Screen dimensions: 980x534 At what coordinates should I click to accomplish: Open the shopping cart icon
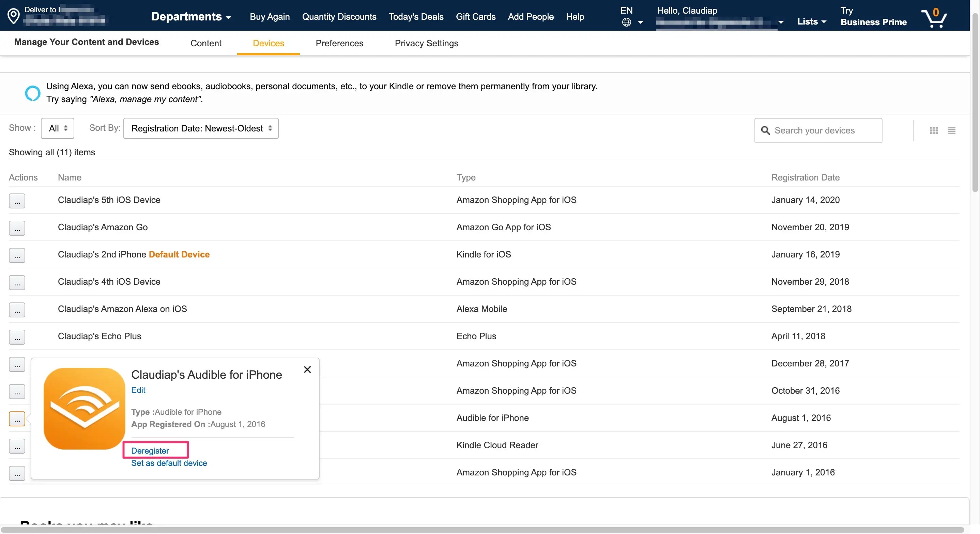pos(934,17)
